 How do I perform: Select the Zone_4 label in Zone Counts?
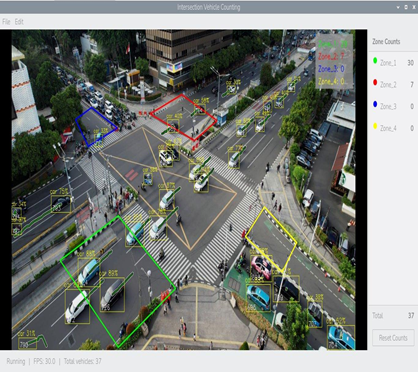pos(388,128)
